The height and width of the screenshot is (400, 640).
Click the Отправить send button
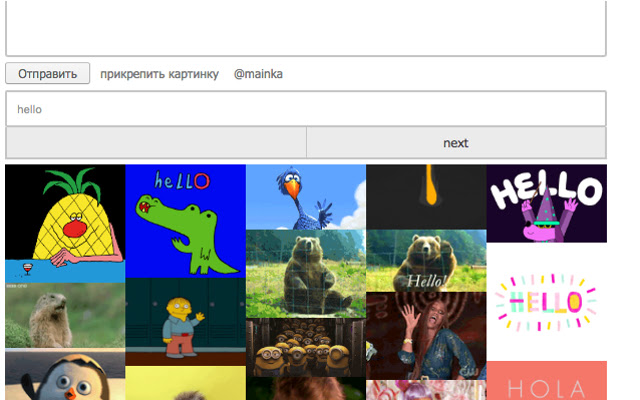(47, 73)
